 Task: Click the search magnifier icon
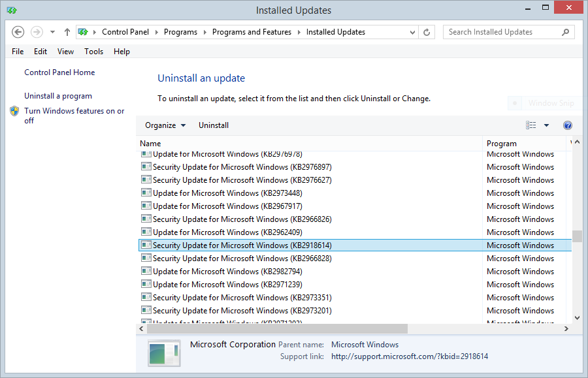[x=566, y=32]
